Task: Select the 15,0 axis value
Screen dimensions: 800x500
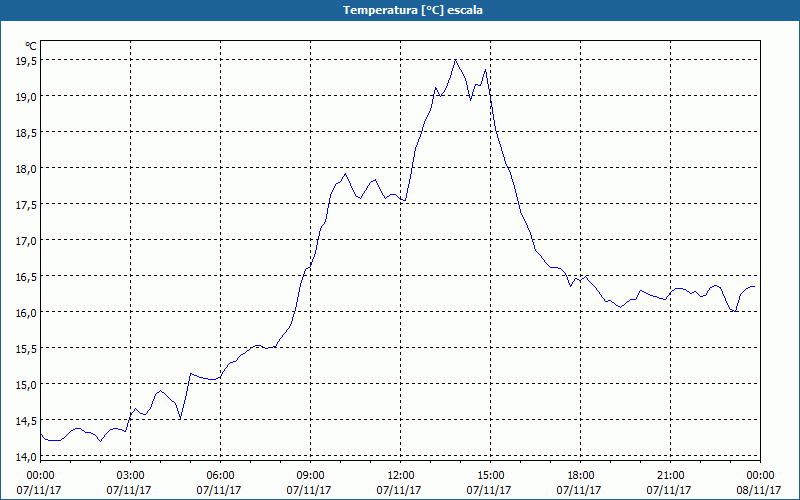Action: pyautogui.click(x=26, y=384)
